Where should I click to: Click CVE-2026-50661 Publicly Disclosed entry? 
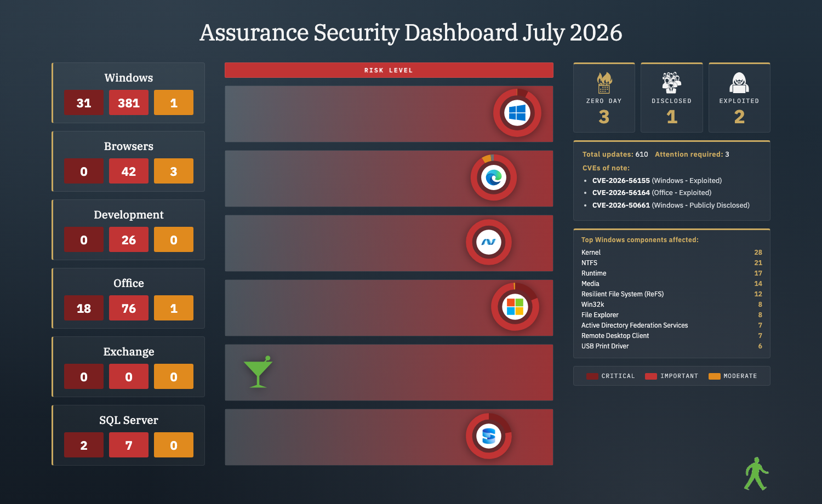671,205
